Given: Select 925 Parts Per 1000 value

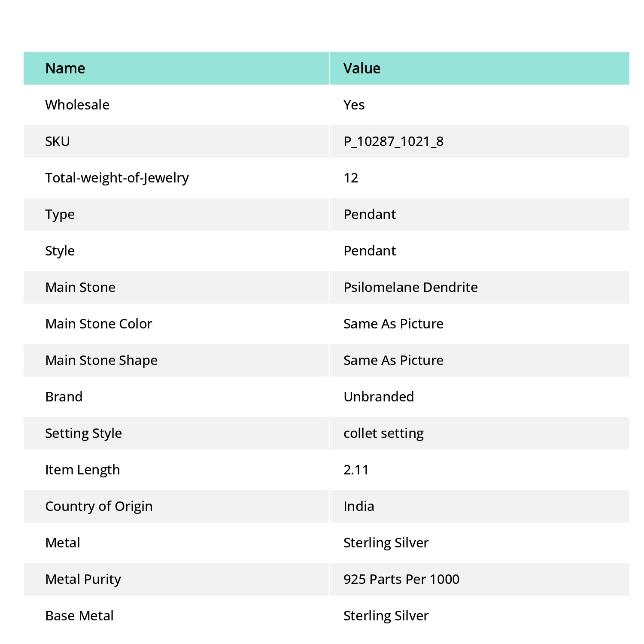Looking at the screenshot, I should [x=401, y=579].
